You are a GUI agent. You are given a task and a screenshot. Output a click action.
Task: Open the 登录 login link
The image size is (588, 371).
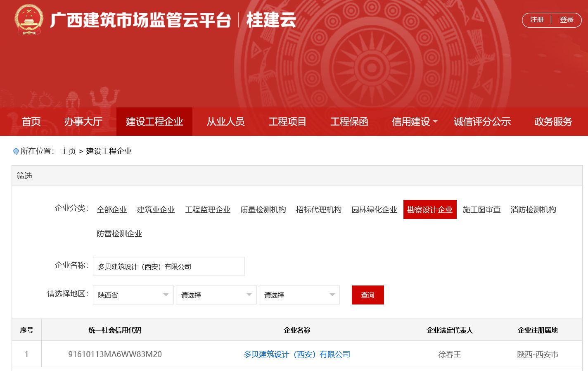567,20
